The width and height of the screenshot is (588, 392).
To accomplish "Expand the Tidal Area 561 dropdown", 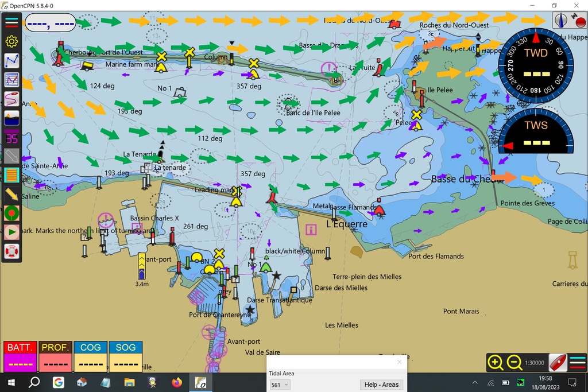I will [280, 385].
